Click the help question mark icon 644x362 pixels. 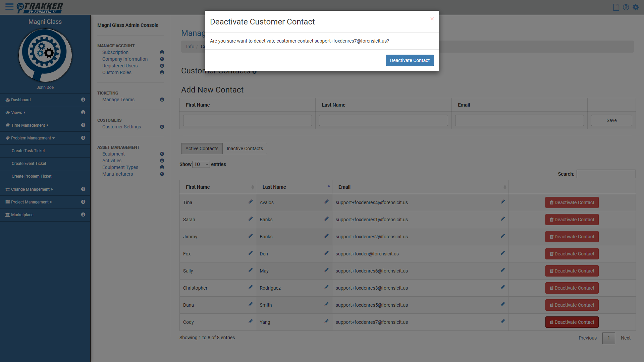(x=626, y=7)
